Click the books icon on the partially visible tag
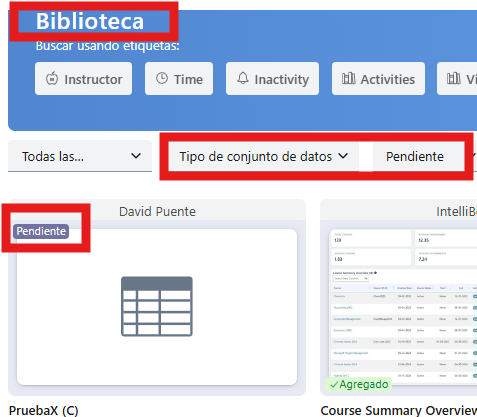 click(x=454, y=79)
